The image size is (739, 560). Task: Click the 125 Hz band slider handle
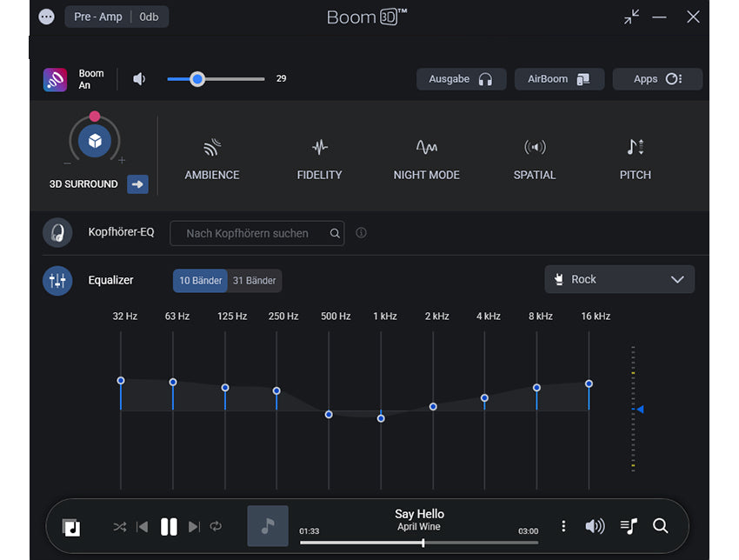click(x=225, y=388)
